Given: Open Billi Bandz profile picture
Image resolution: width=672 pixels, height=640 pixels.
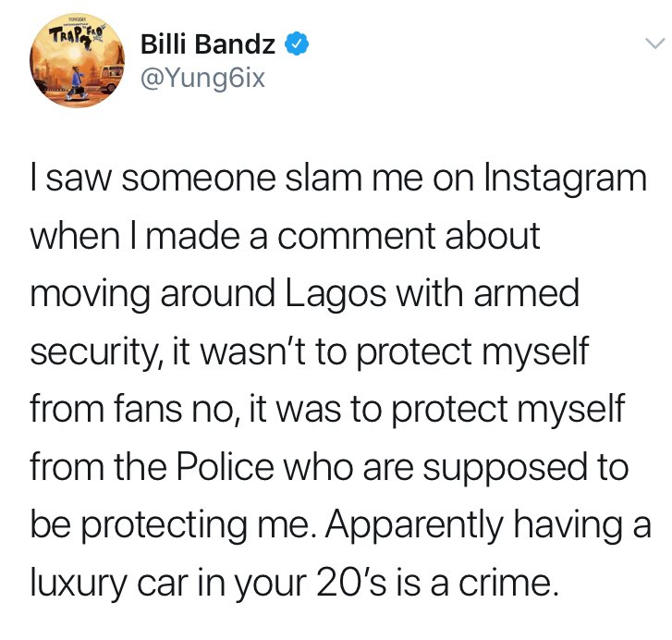Looking at the screenshot, I should point(77,60).
